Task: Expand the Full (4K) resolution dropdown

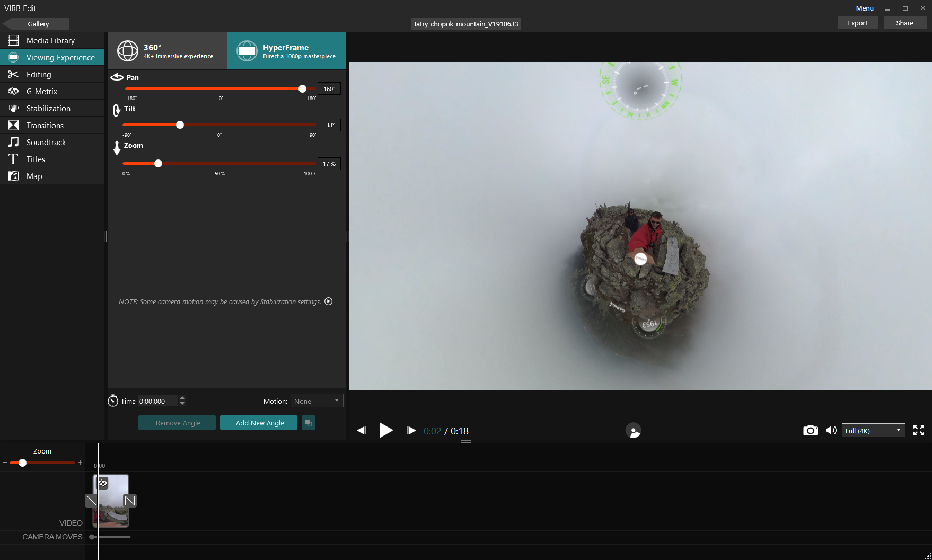Action: tap(873, 431)
